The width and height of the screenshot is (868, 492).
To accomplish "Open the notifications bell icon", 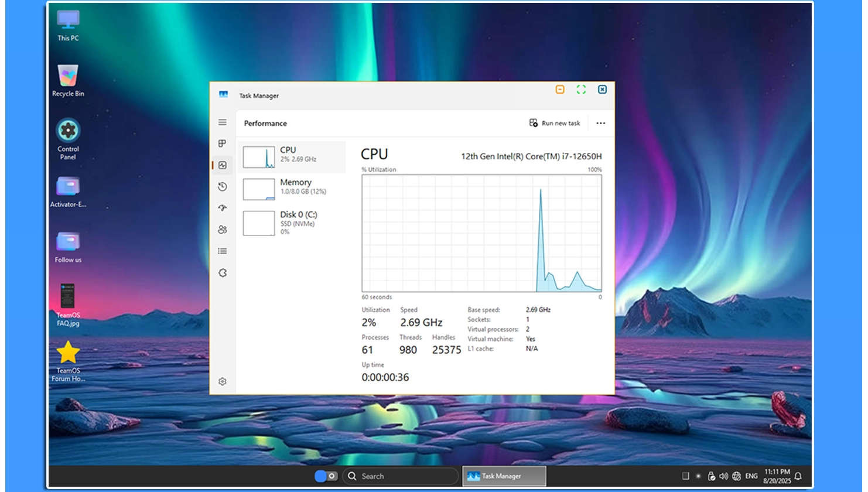I will (798, 476).
